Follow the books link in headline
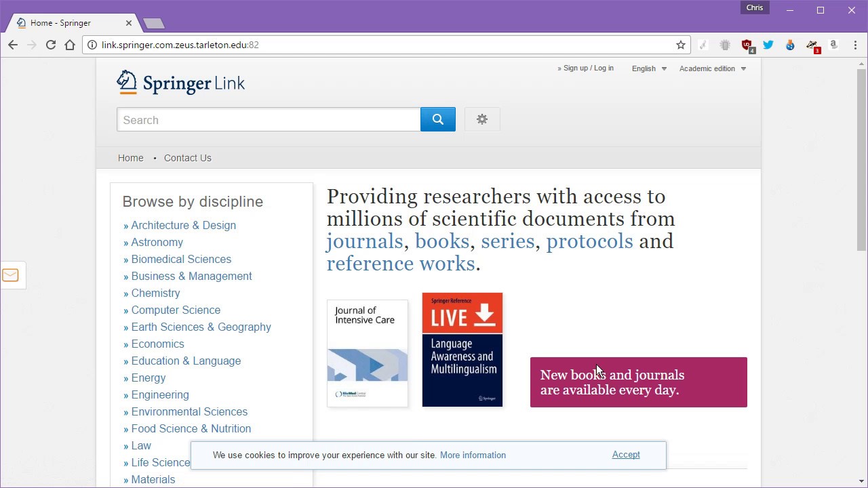The image size is (868, 488). point(442,241)
